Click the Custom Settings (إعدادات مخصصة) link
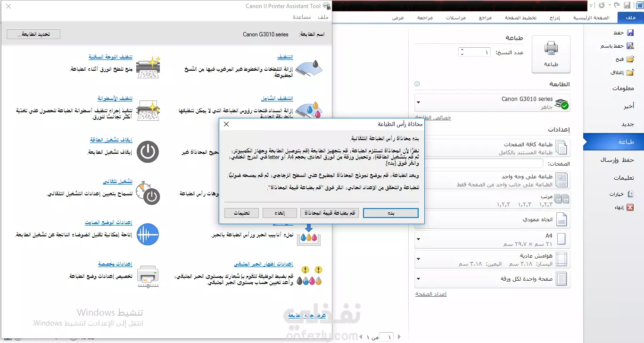This screenshot has width=644, height=343. (115, 264)
